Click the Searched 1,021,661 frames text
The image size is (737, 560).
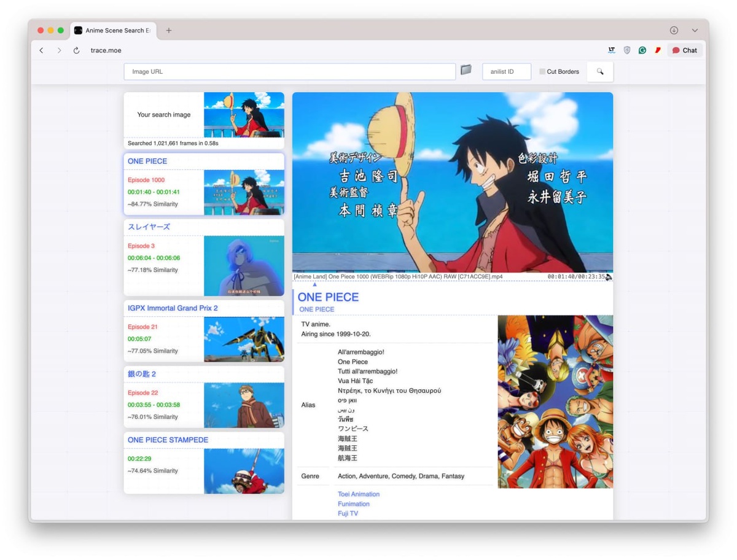point(173,143)
